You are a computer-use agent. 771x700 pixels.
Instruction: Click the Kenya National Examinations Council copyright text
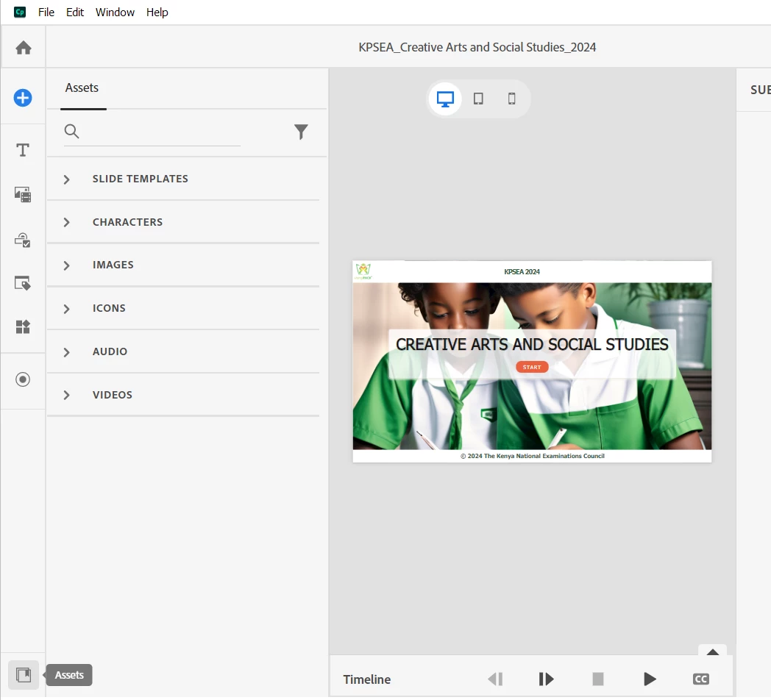click(x=533, y=456)
